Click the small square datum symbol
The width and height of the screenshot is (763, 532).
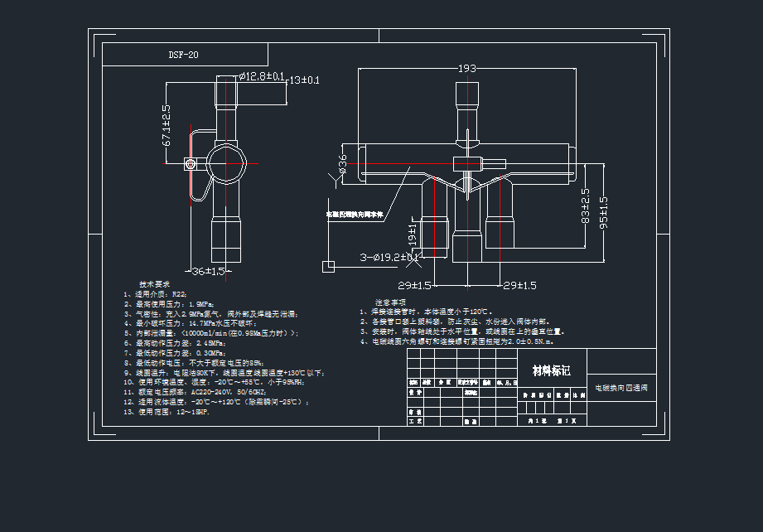point(328,266)
